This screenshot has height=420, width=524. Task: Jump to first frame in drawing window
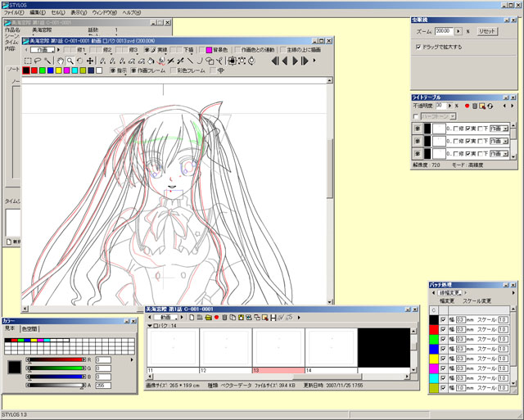click(275, 61)
